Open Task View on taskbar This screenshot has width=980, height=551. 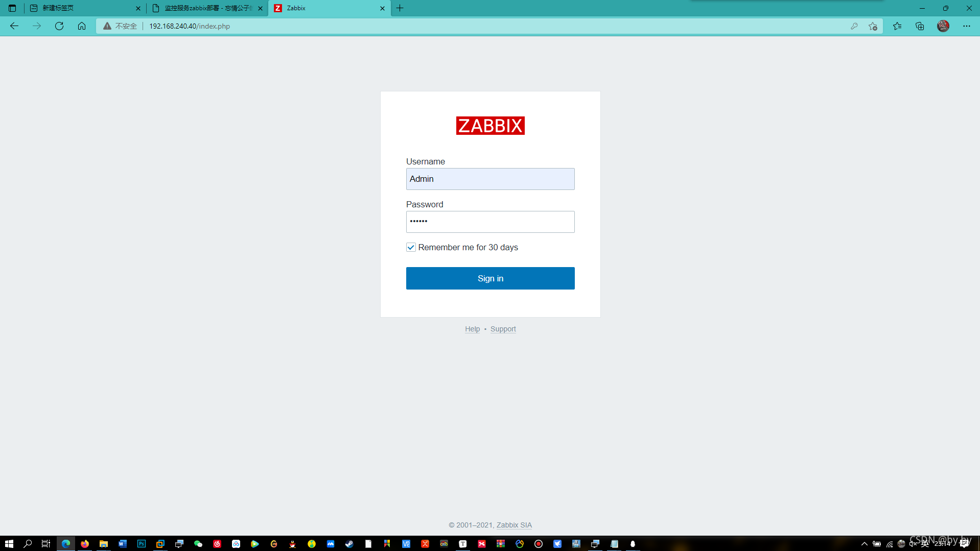tap(46, 544)
